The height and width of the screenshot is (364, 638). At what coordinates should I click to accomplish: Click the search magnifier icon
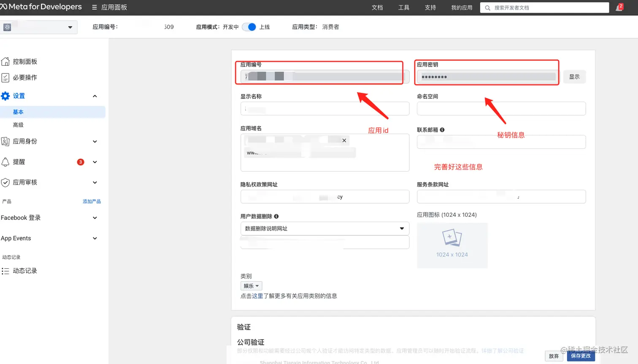(487, 8)
